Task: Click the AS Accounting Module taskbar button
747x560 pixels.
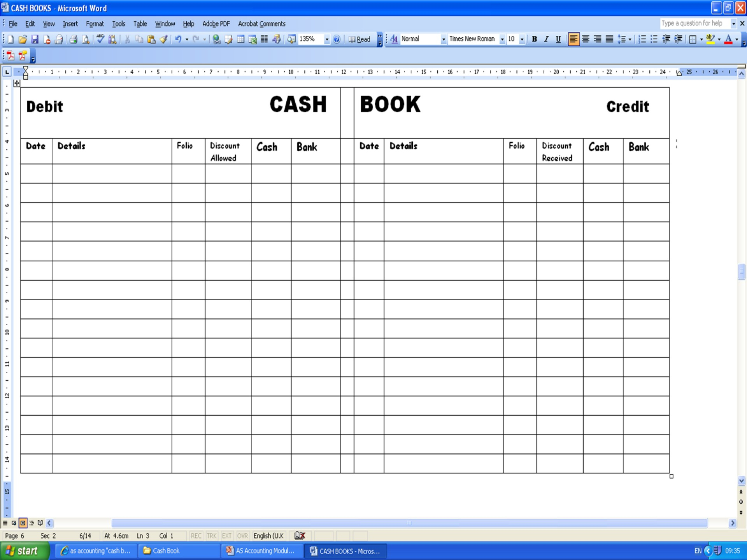Action: [x=265, y=551]
